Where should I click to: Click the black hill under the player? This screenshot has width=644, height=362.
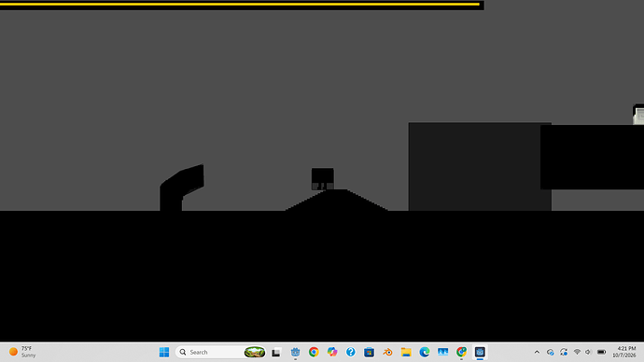pyautogui.click(x=337, y=201)
